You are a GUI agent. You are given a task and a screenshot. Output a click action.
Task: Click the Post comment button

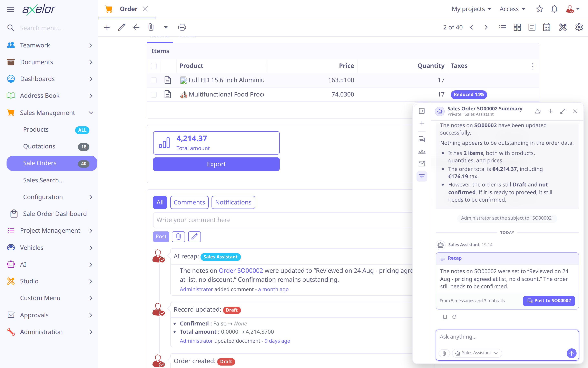pos(161,237)
